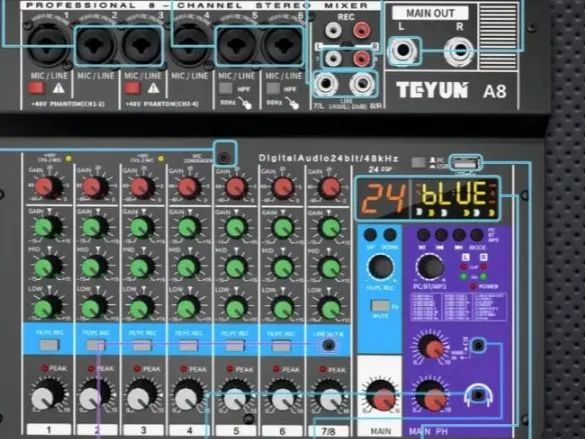Screen dimensions: 585x439
Task: Click the large PC/BT/MP3 volume knob
Action: [x=430, y=266]
